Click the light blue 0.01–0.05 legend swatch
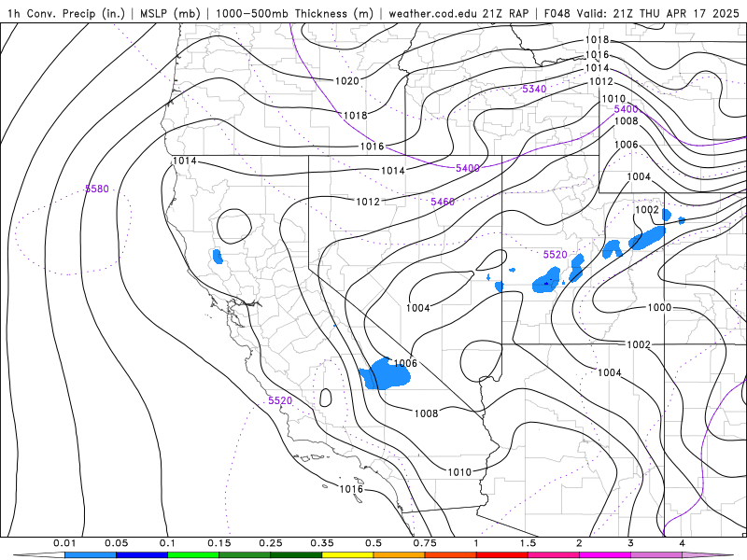747x560 pixels. tap(91, 555)
